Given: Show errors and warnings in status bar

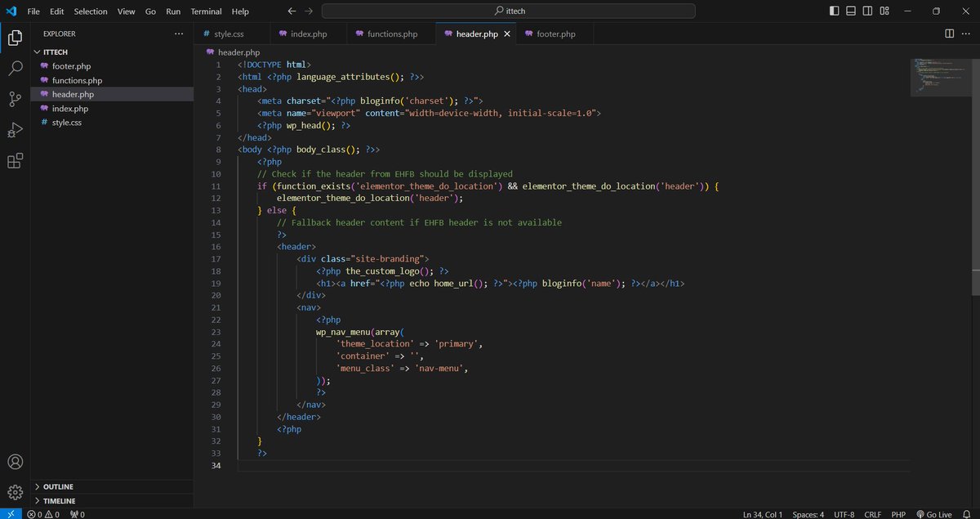Looking at the screenshot, I should point(43,514).
